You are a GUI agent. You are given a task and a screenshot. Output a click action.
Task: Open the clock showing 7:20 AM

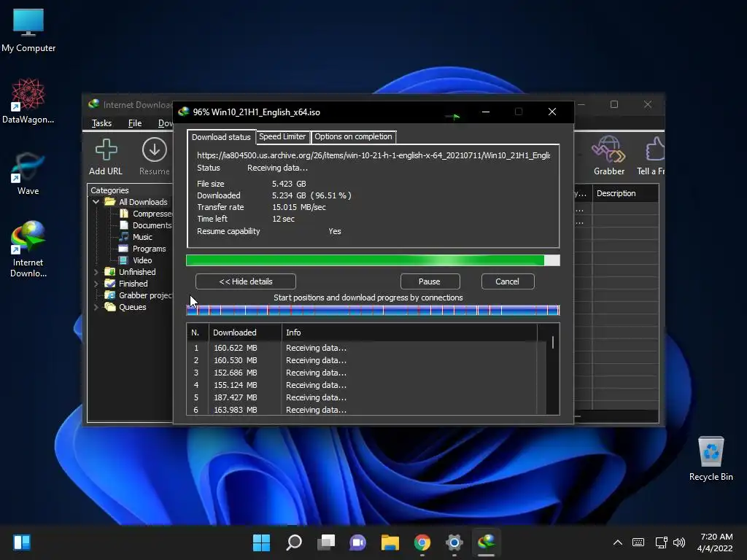(715, 542)
